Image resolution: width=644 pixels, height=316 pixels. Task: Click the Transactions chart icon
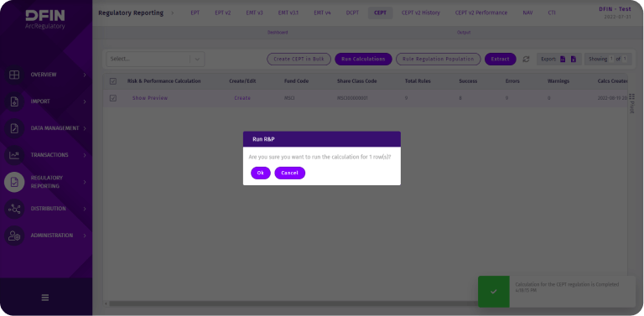tap(14, 155)
